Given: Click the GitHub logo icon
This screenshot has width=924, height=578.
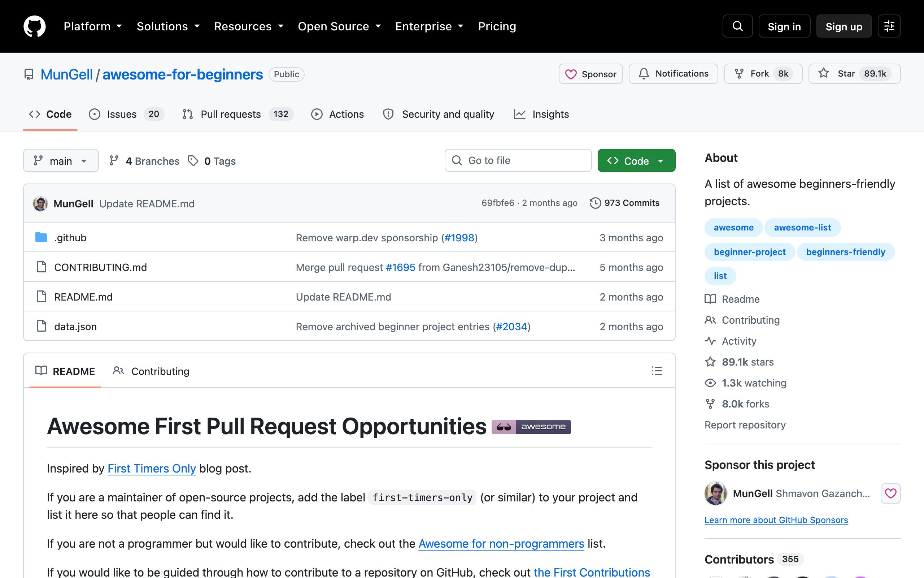Looking at the screenshot, I should coord(34,26).
